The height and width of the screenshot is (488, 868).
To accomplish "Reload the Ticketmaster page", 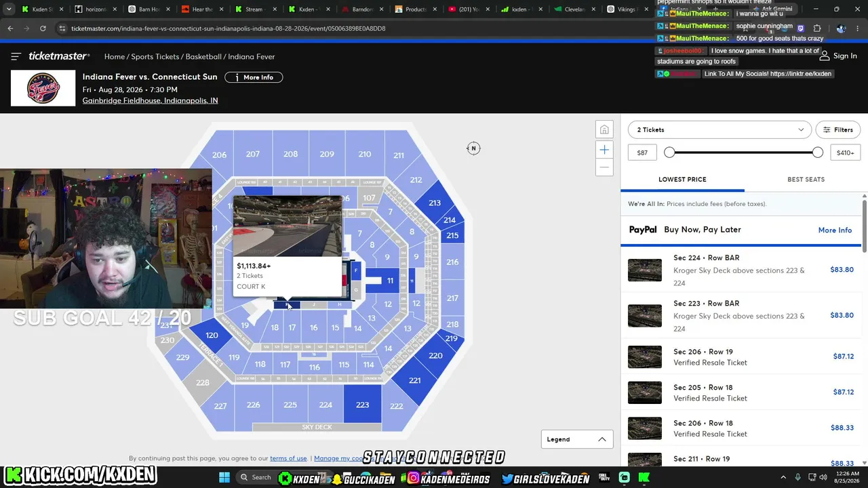I will click(43, 28).
